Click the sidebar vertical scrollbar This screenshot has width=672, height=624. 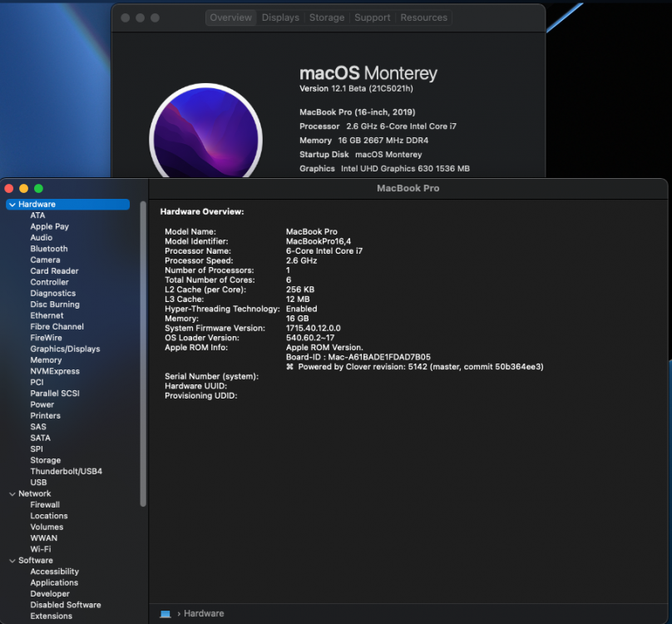[143, 354]
